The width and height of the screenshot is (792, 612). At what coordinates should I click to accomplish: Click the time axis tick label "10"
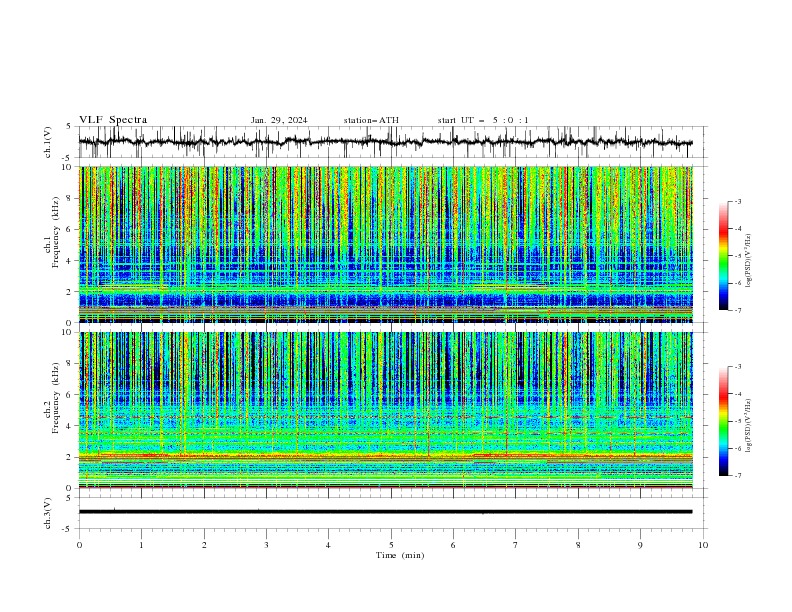coord(703,545)
